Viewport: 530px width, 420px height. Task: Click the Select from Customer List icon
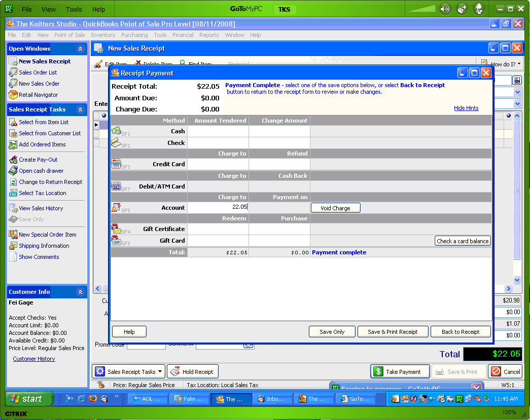(13, 133)
